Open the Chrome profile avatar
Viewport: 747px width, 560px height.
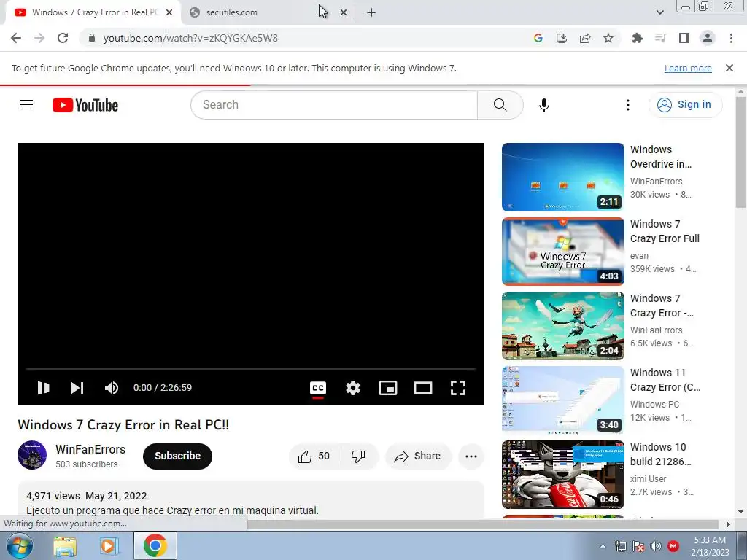tap(708, 38)
